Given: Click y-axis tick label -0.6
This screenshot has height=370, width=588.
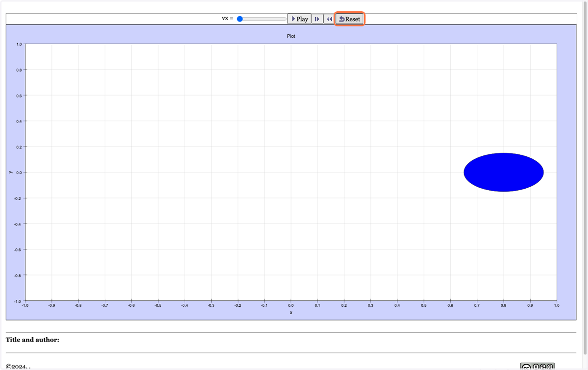Looking at the screenshot, I should pos(18,249).
